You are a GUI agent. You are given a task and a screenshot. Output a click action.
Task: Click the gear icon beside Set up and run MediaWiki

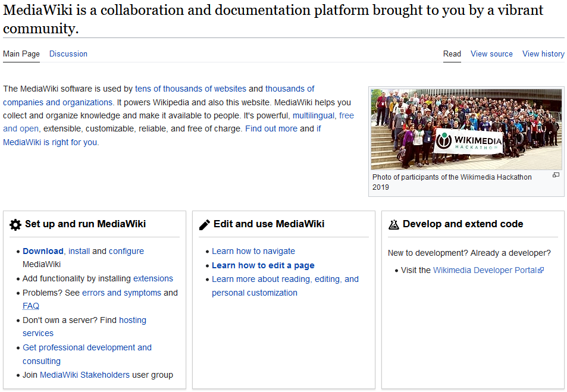tap(15, 225)
